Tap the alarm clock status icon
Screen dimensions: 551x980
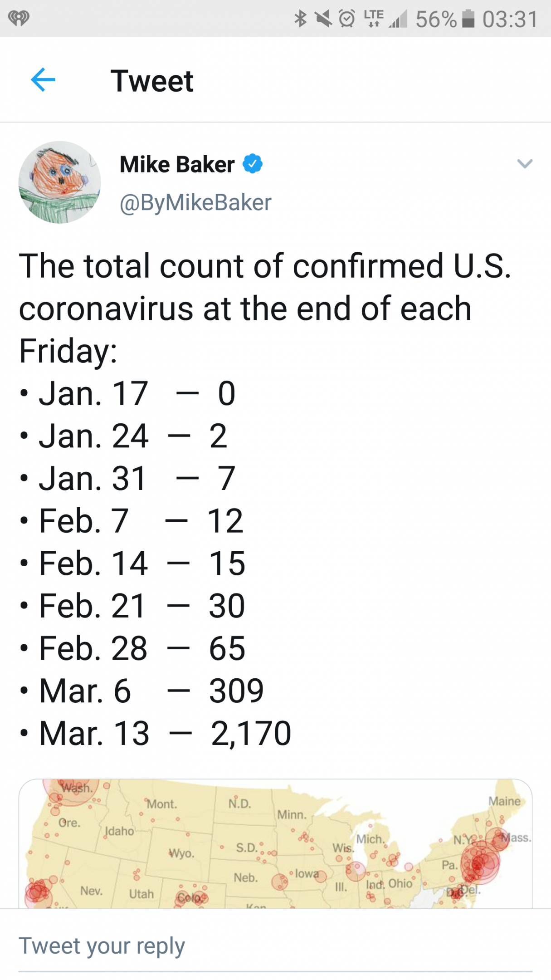click(x=347, y=19)
